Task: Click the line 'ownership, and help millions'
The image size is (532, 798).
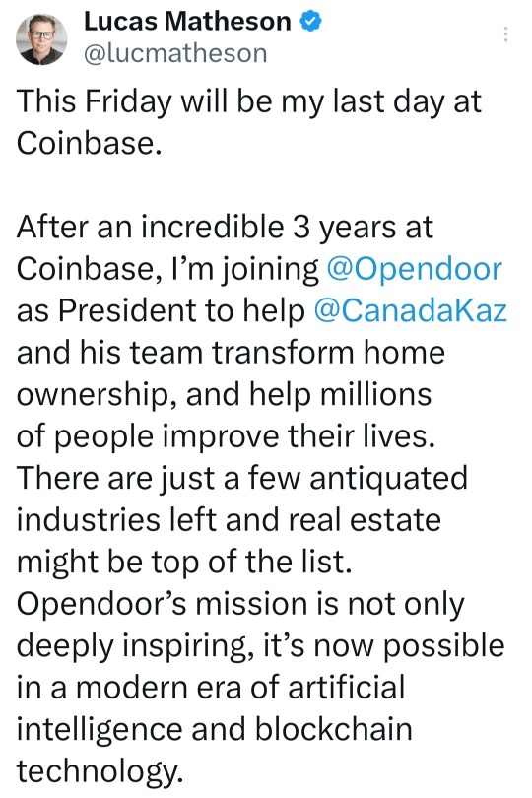Action: pyautogui.click(x=224, y=394)
